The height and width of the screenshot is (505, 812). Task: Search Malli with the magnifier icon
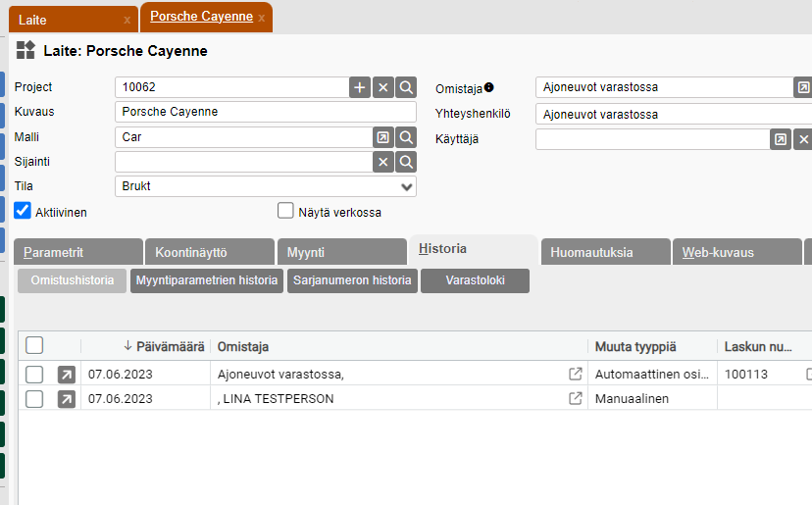point(406,137)
